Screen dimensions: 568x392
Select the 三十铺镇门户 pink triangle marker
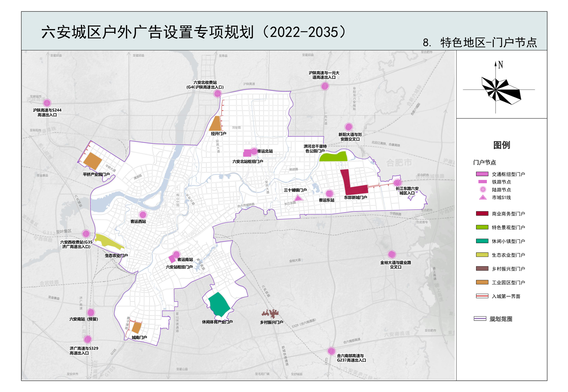(298, 198)
